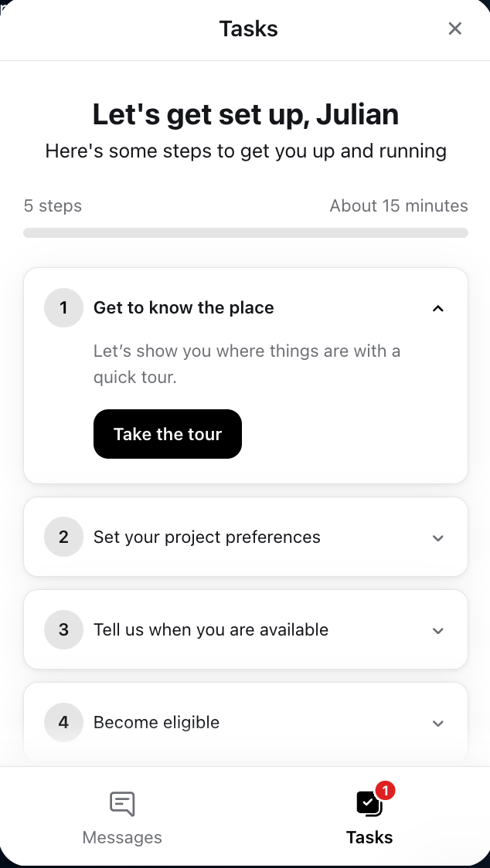Image resolution: width=490 pixels, height=868 pixels.
Task: Close the Tasks panel with X
Action: [x=455, y=29]
